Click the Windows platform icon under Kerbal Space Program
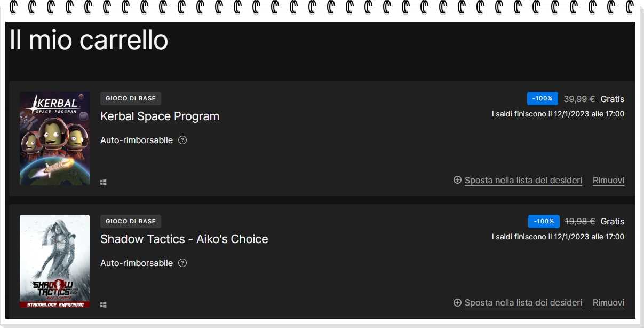644x328 pixels. [104, 182]
